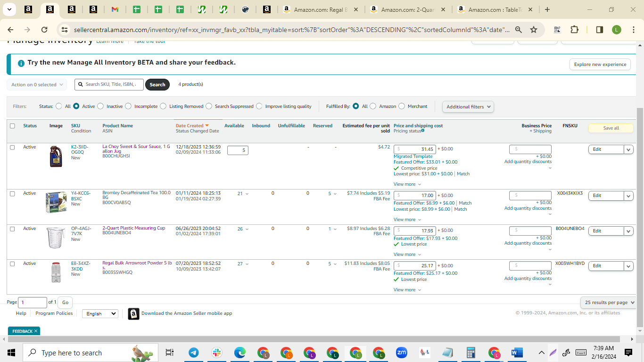Image resolution: width=644 pixels, height=362 pixels.
Task: Expand View more for Bromley Tea pricing
Action: tap(407, 220)
